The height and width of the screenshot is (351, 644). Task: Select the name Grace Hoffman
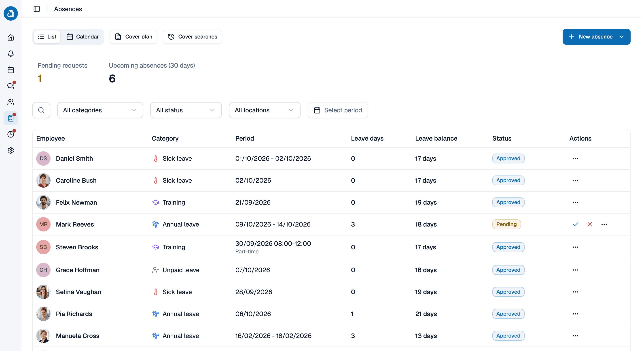[x=78, y=270]
